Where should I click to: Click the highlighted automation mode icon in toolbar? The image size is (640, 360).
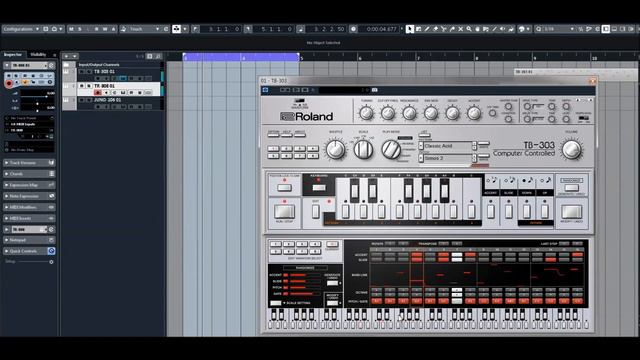[176, 29]
